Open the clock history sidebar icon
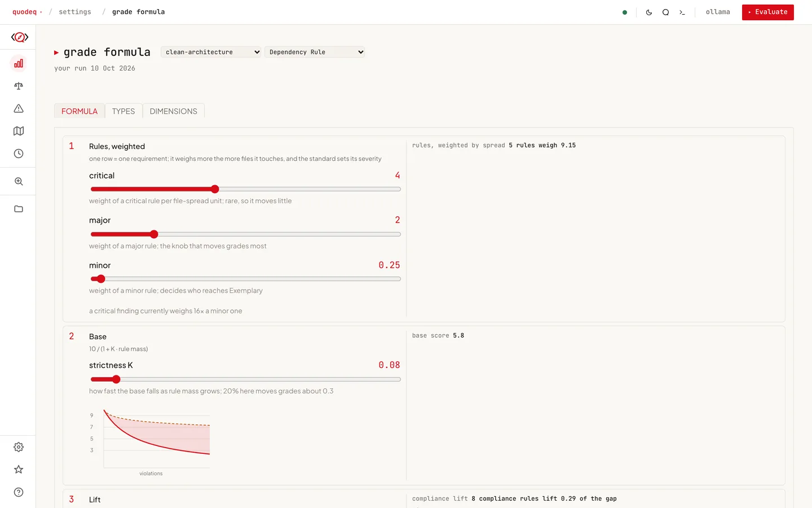Viewport: 812px width, 508px height. [x=19, y=154]
